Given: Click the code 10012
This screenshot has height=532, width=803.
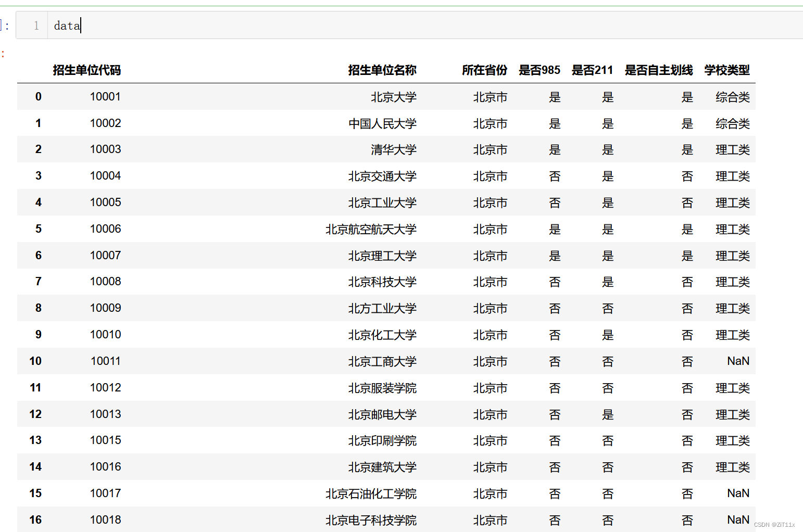Looking at the screenshot, I should click(x=105, y=388).
